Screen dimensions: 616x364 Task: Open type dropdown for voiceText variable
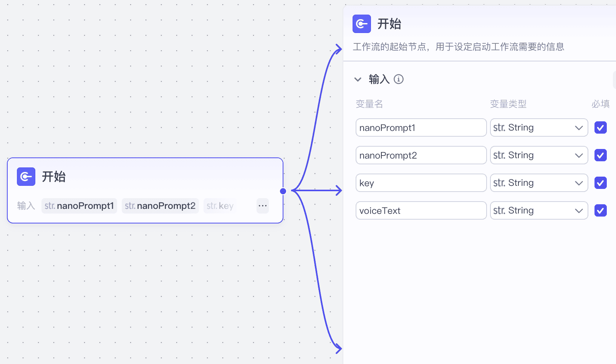point(539,210)
